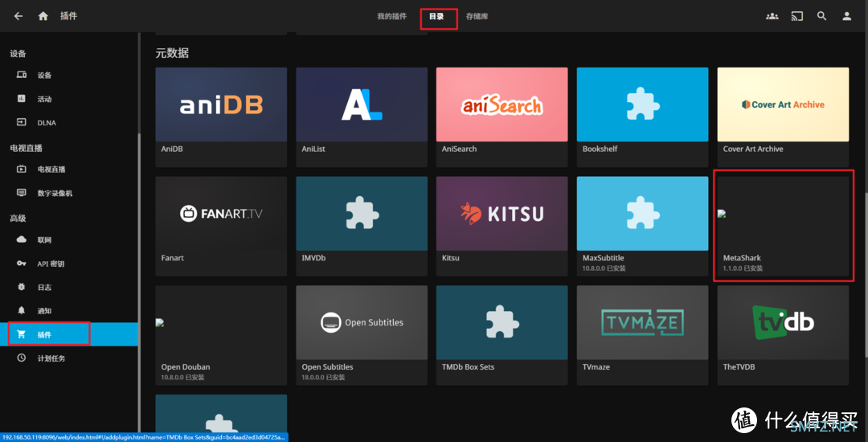Open 日志 logs entry
868x442 pixels.
[68, 287]
